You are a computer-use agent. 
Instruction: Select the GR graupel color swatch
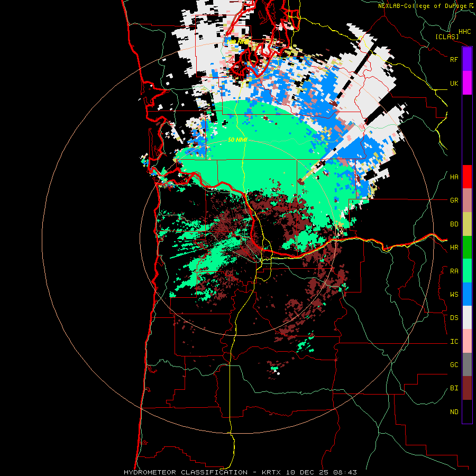pyautogui.click(x=467, y=200)
